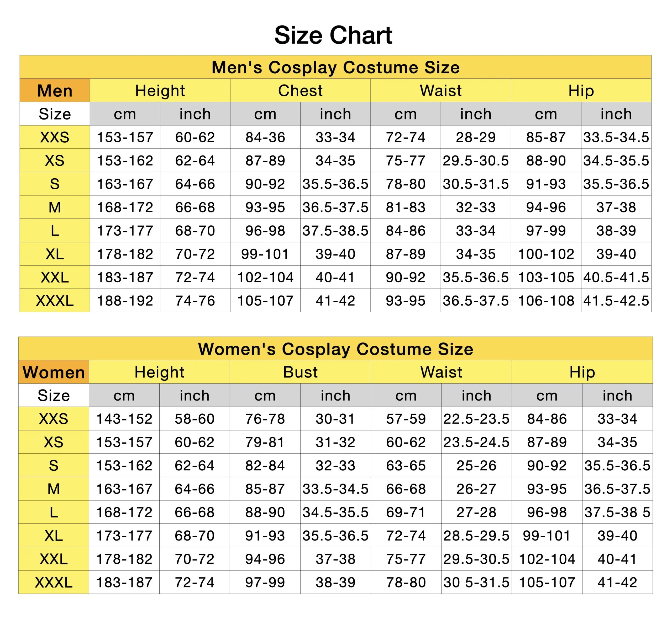Click the Men's Cosplay Costume Size title
Viewport: 672px width, 618px height.
335,67
